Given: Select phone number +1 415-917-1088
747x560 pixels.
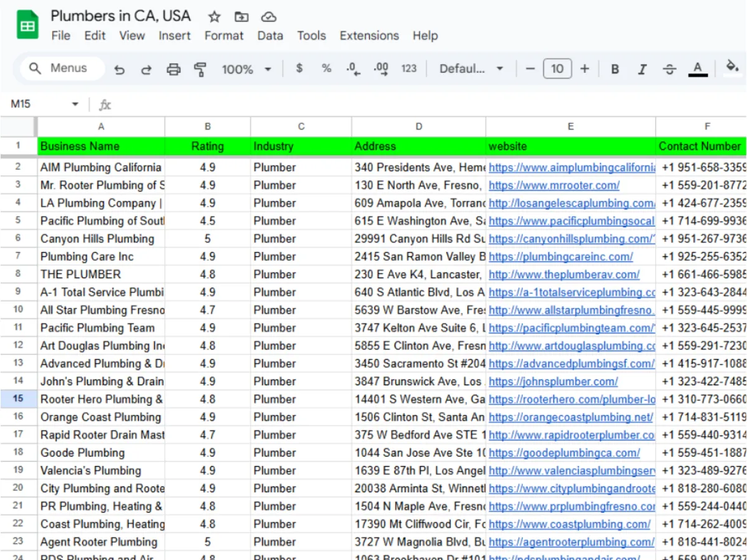Looking at the screenshot, I should (702, 363).
